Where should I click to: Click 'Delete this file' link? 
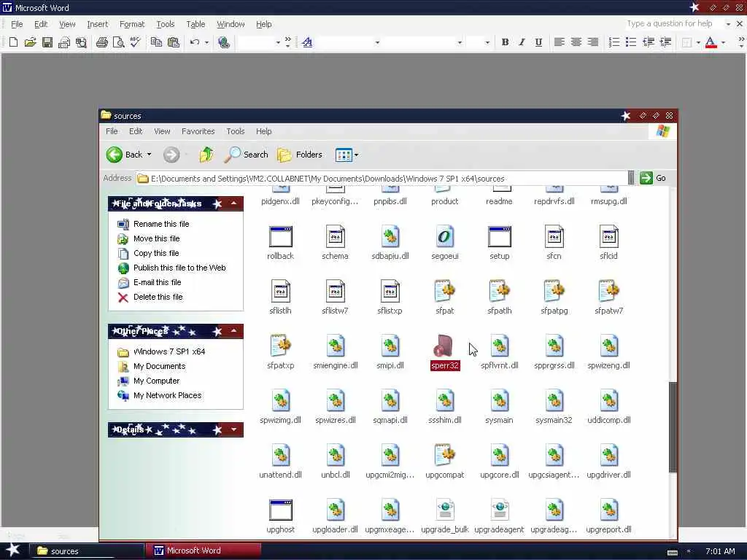[158, 297]
